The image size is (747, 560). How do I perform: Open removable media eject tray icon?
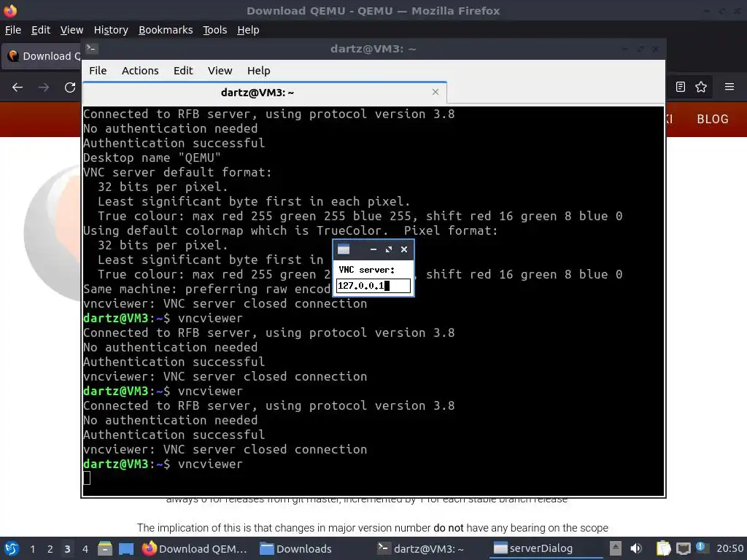tap(616, 548)
